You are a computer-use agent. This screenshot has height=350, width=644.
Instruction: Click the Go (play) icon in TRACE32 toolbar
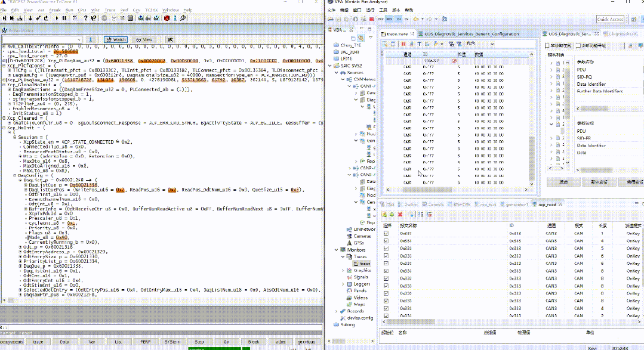pos(57,18)
